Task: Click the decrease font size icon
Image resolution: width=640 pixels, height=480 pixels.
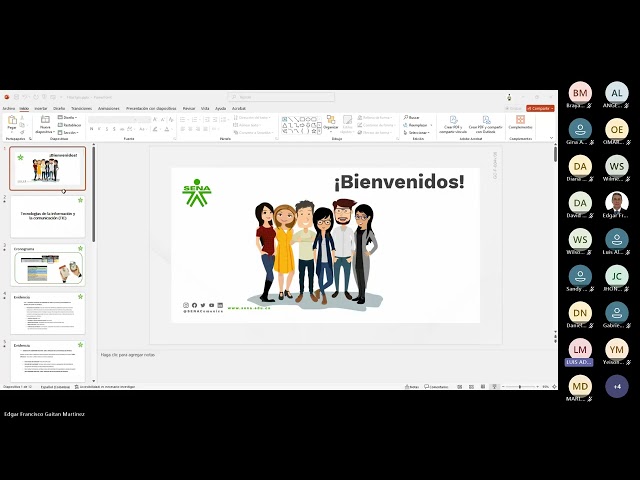Action: coord(163,119)
